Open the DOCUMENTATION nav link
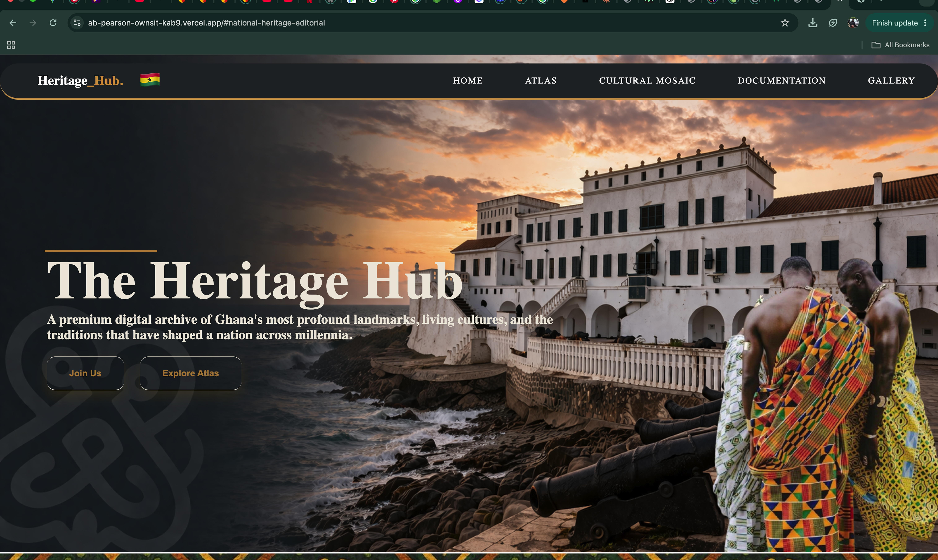 point(781,80)
